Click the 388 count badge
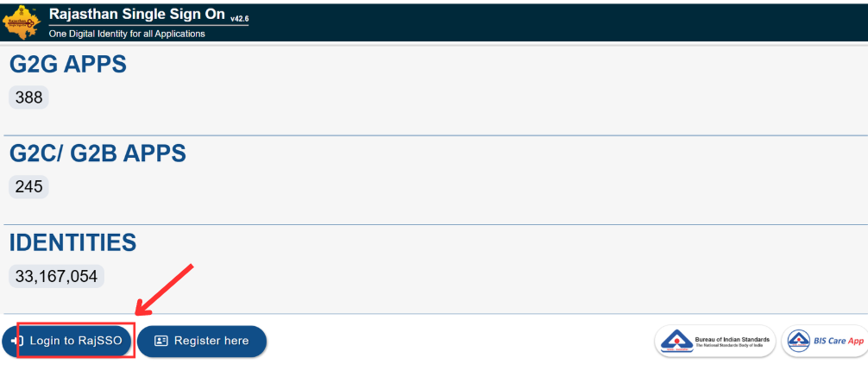This screenshot has width=868, height=389. 28,97
